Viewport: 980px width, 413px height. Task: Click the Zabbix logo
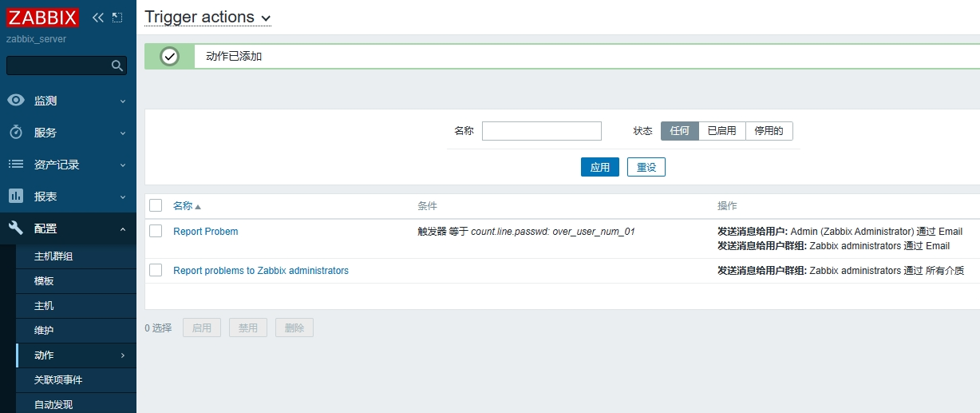43,18
